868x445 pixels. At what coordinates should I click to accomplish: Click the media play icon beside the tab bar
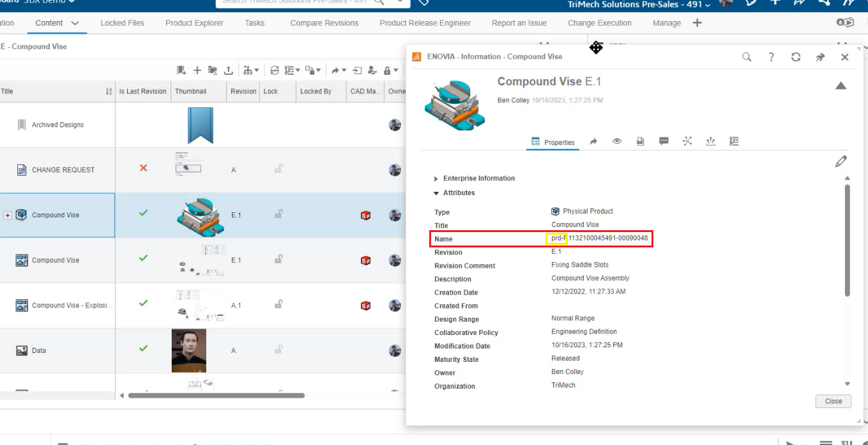click(x=845, y=22)
